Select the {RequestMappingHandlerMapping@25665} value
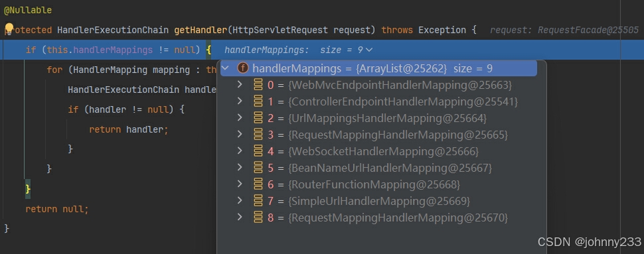The image size is (644, 254). (398, 135)
